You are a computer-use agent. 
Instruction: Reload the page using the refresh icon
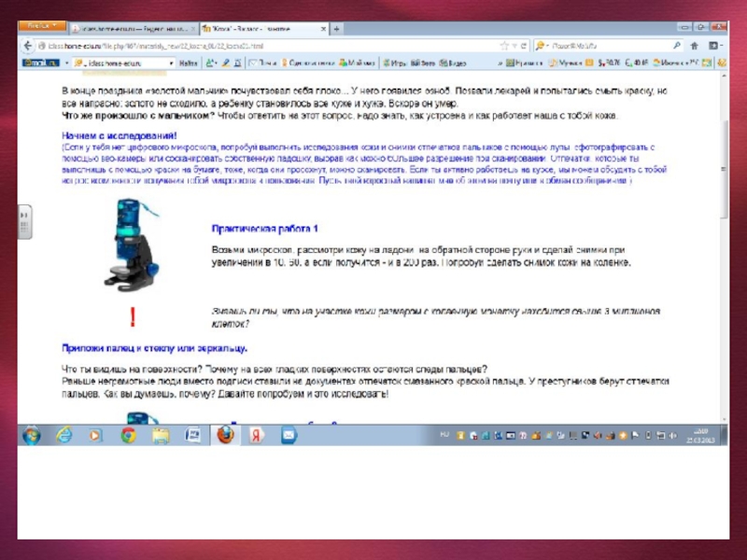tap(526, 45)
